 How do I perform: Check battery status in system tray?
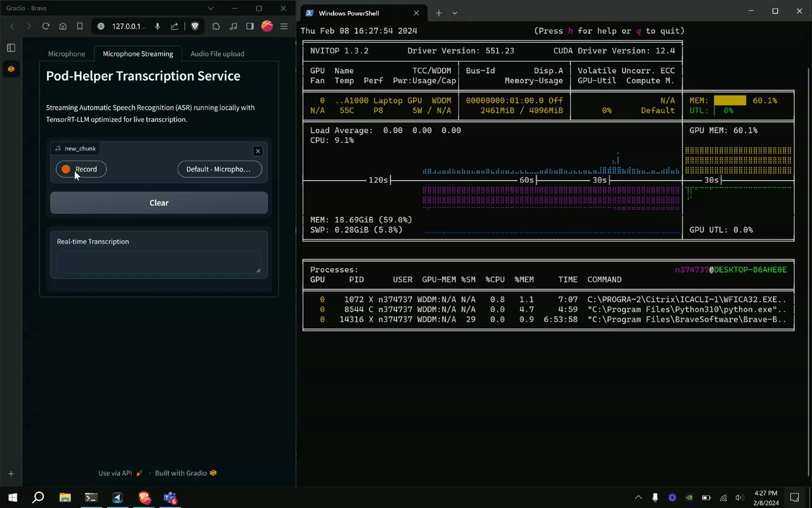pyautogui.click(x=706, y=498)
